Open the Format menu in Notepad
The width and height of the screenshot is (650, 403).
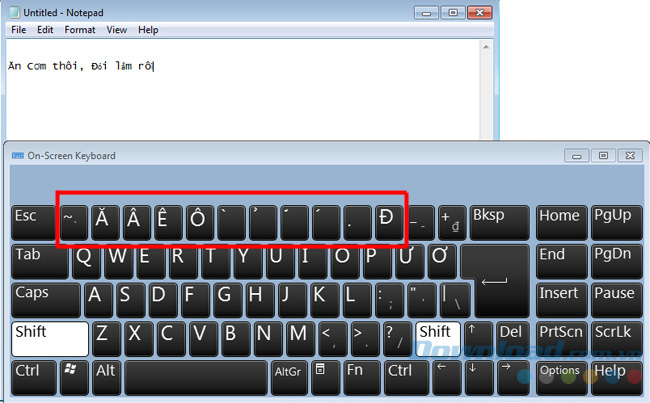coord(80,30)
